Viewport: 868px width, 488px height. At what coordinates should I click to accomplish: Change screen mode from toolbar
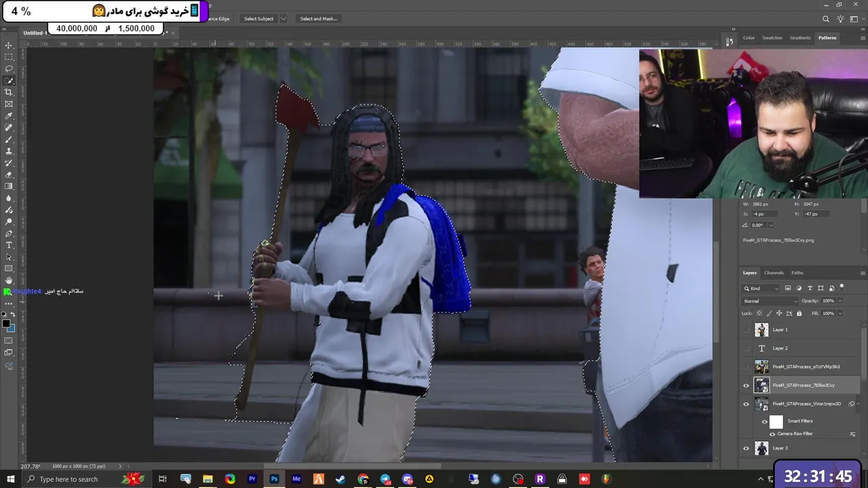(9, 353)
